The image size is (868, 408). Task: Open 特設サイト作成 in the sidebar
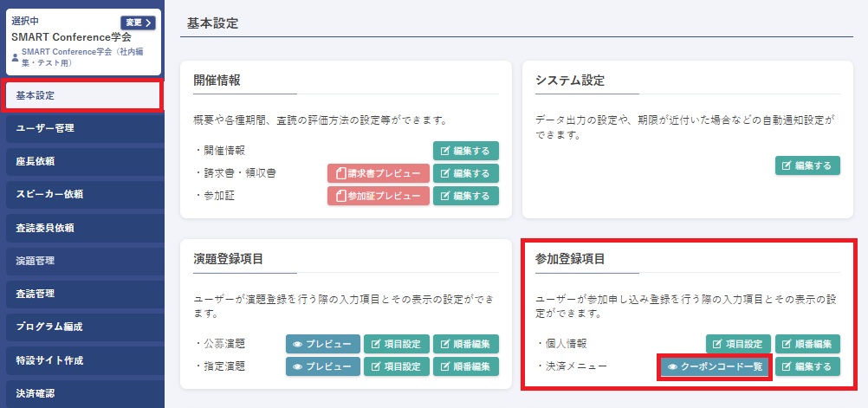coord(81,359)
